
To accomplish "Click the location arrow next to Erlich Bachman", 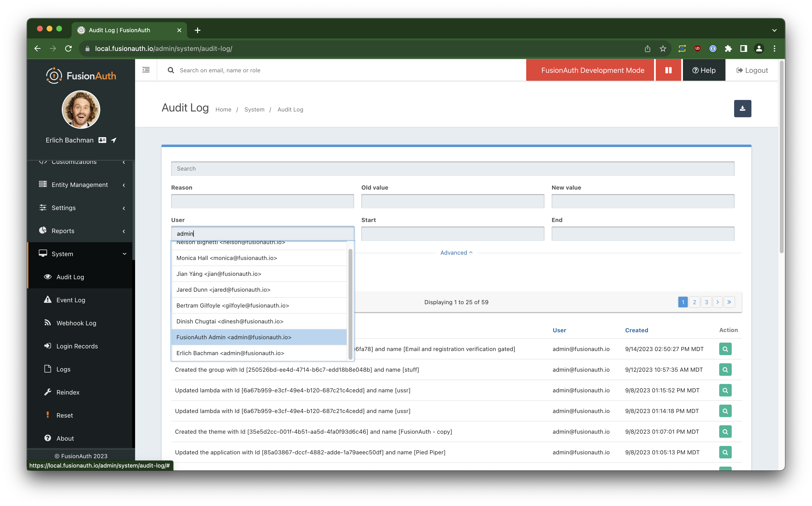I will [x=114, y=140].
